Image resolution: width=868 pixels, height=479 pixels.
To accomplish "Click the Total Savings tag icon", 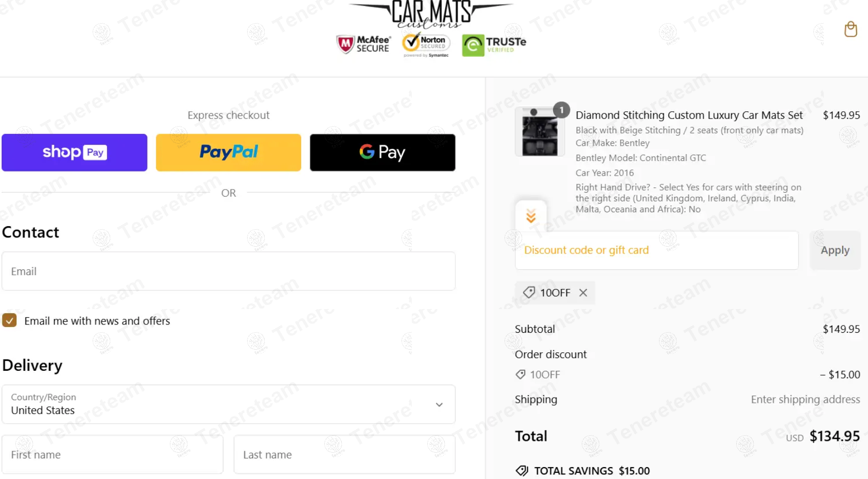I will [x=522, y=471].
